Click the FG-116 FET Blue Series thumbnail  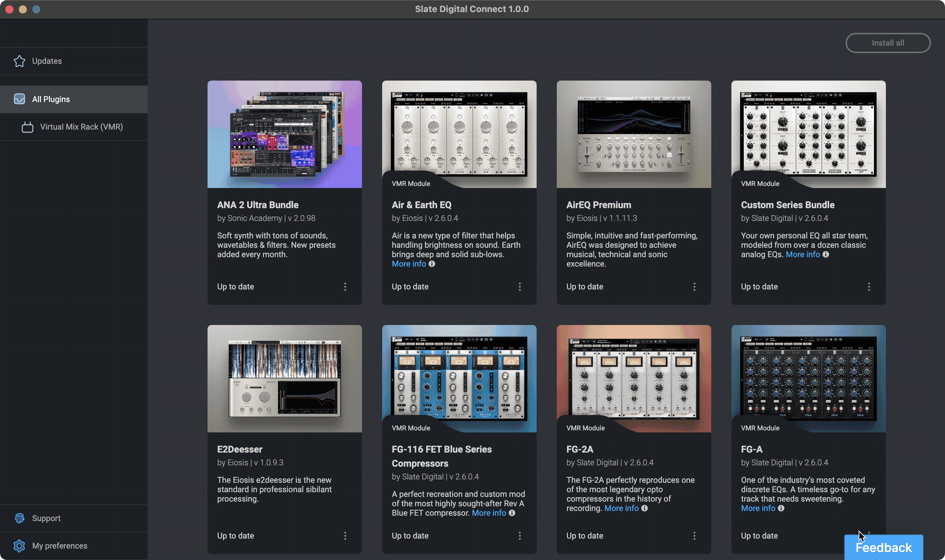click(x=459, y=379)
